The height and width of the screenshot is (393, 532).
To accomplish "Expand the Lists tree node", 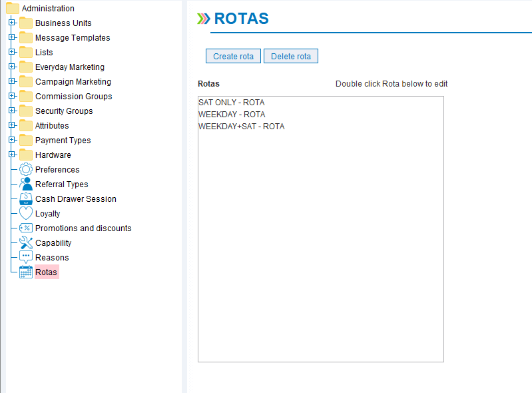I will [x=11, y=51].
